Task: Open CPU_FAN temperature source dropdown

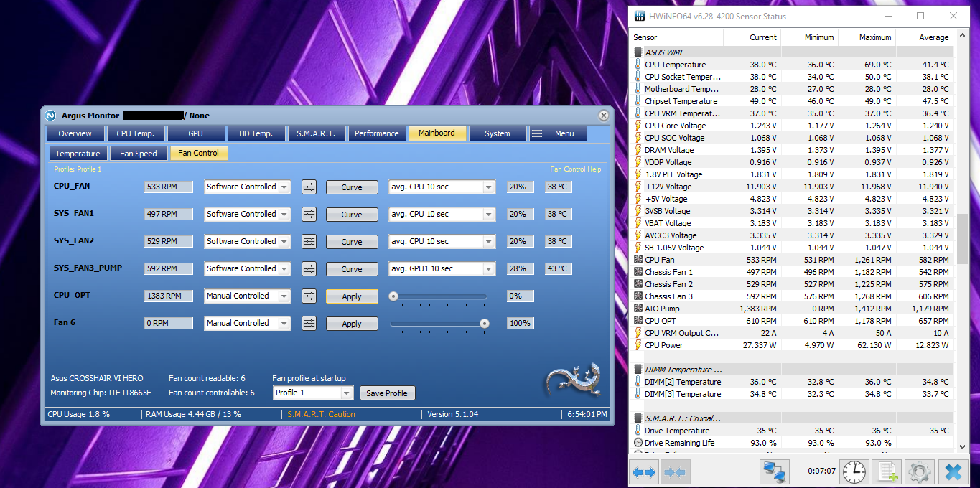Action: point(442,187)
